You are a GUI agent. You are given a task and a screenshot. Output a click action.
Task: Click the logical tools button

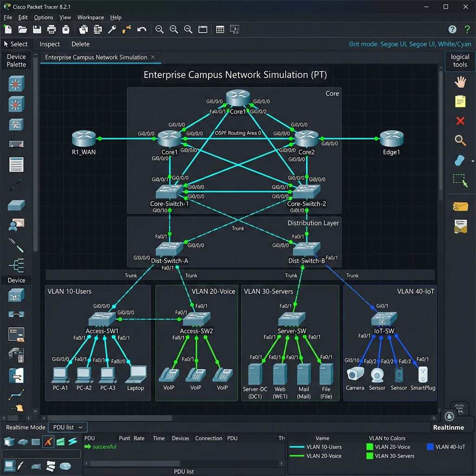click(x=460, y=61)
